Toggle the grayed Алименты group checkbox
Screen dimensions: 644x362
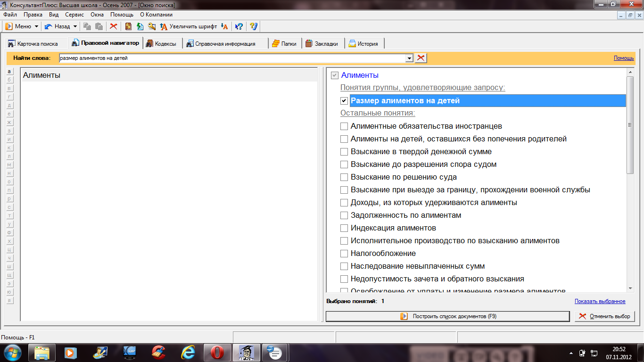[335, 75]
